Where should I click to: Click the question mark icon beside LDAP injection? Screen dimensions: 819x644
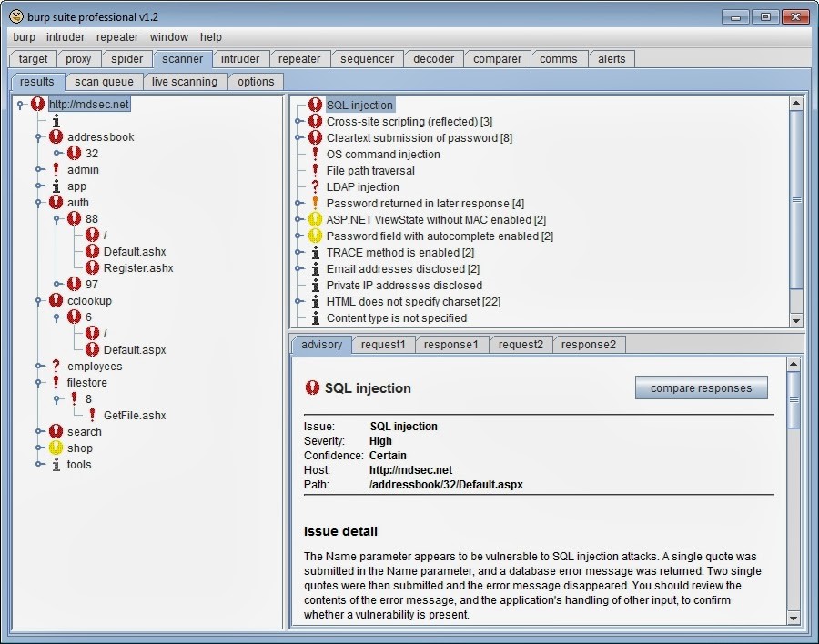pos(315,186)
